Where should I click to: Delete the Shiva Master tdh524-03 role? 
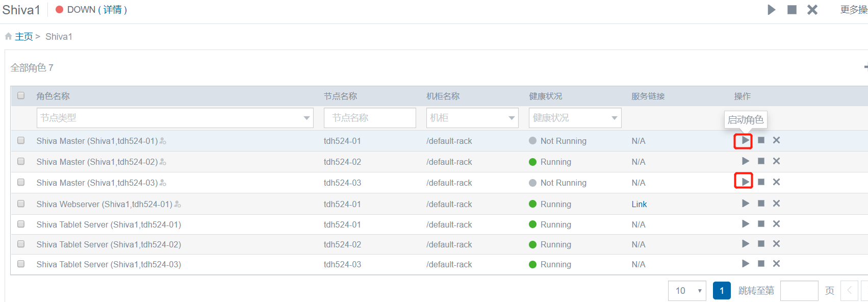coord(776,182)
